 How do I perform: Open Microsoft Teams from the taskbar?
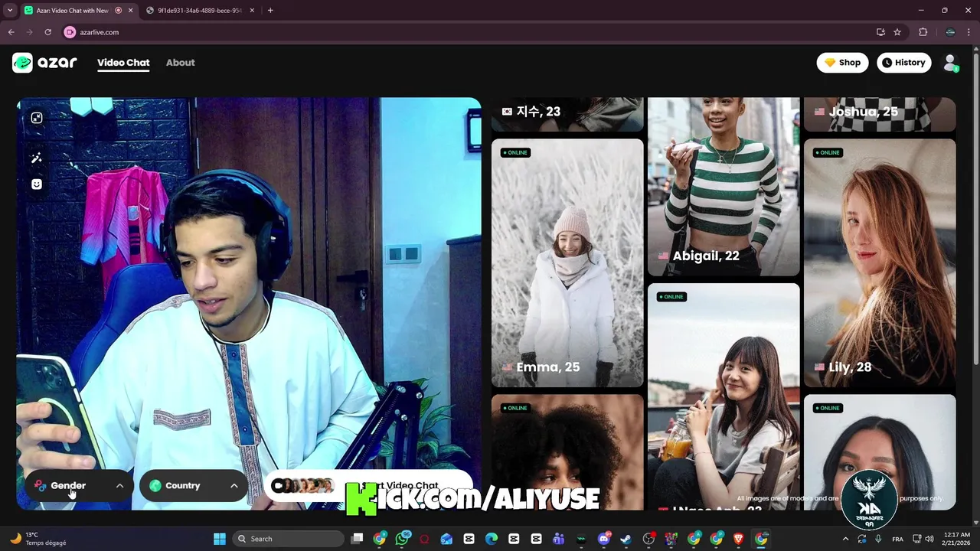coord(559,539)
